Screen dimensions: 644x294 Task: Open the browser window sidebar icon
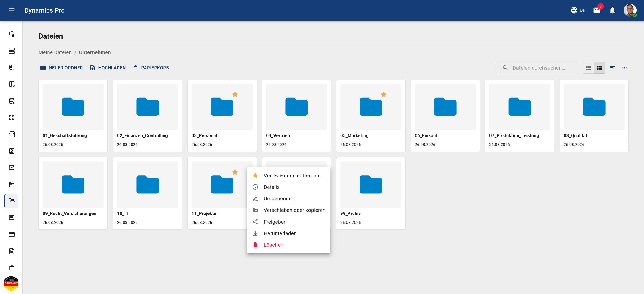12,235
